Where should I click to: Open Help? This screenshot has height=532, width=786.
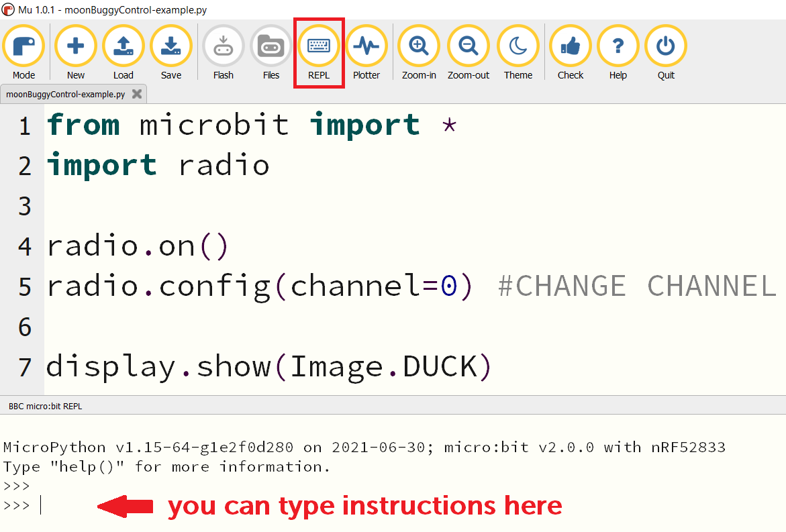618,52
